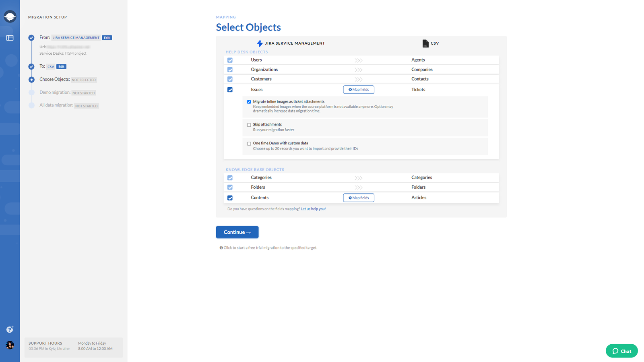Click the CSV file icon
This screenshot has width=644, height=362.
pyautogui.click(x=425, y=43)
